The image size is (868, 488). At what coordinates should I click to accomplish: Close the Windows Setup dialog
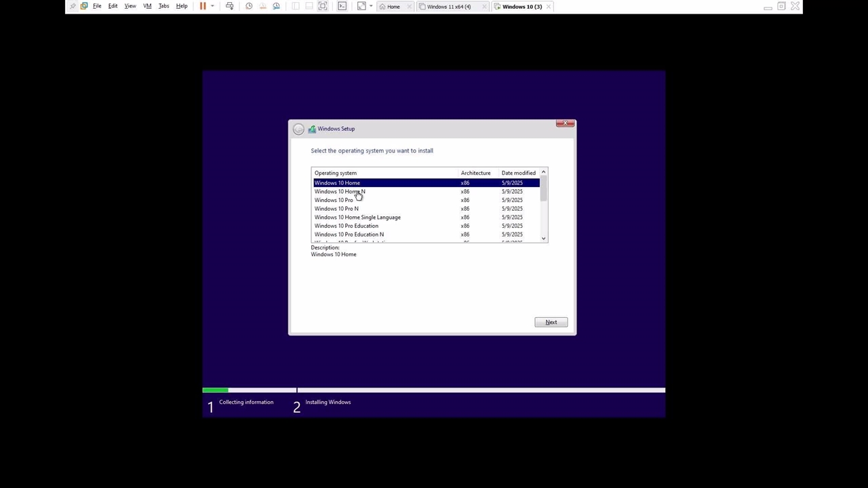(565, 123)
